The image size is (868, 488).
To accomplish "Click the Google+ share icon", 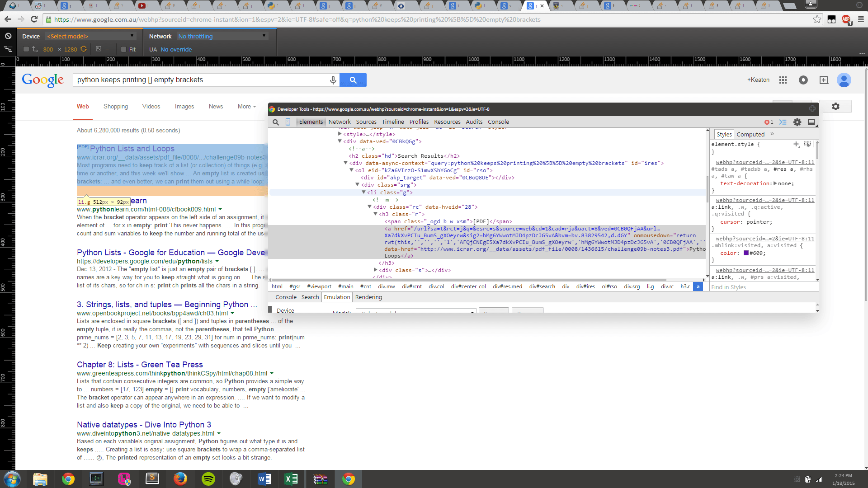I will pyautogui.click(x=824, y=80).
